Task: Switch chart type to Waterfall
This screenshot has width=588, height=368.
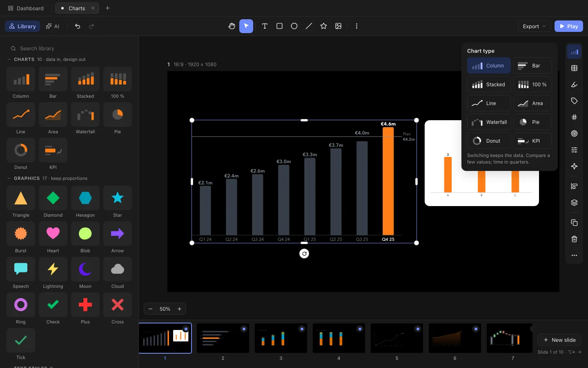Action: pos(489,122)
